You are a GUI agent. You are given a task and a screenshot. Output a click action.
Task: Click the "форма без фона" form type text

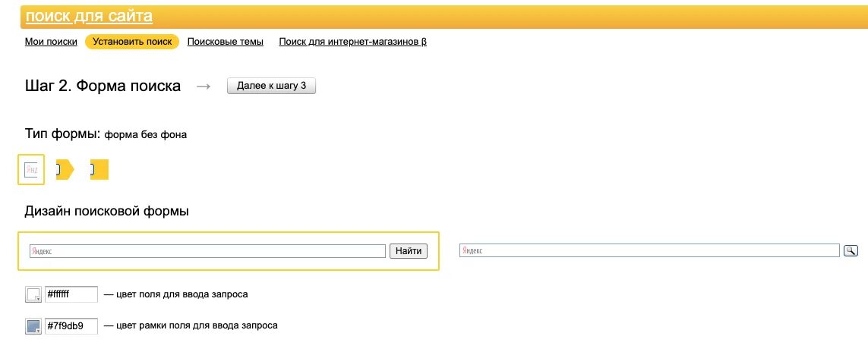coord(146,135)
